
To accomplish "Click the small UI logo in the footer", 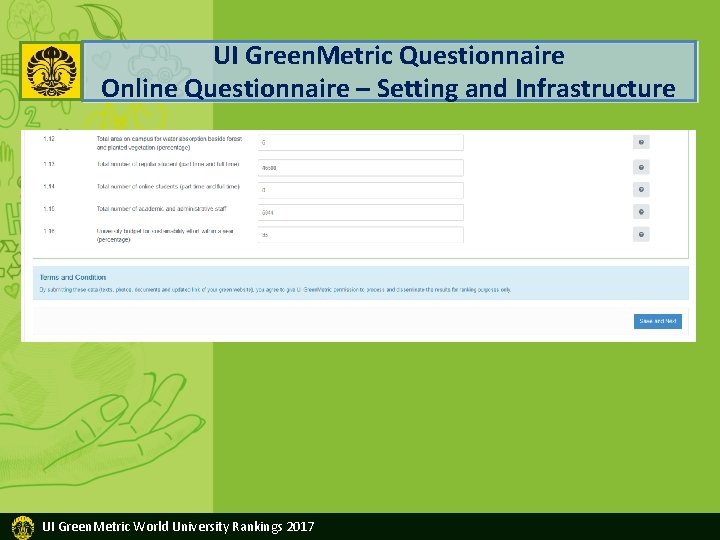I will pos(22,527).
